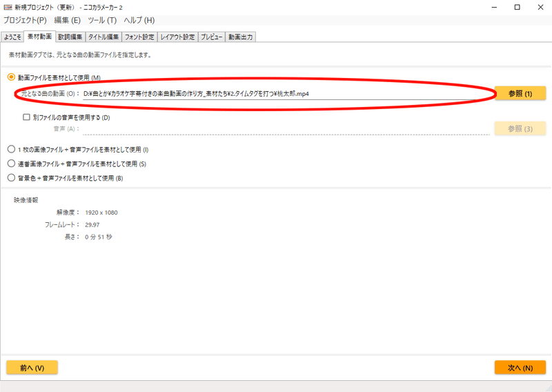Switch to the 動画出力 tab

(x=240, y=37)
